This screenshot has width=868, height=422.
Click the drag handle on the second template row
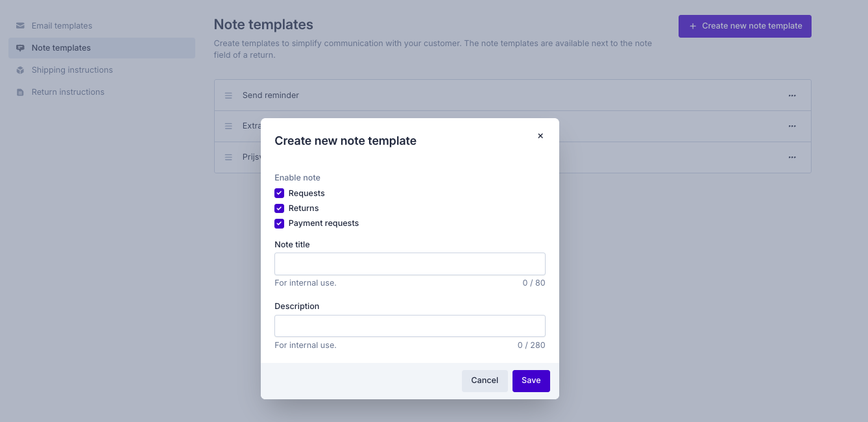point(228,126)
